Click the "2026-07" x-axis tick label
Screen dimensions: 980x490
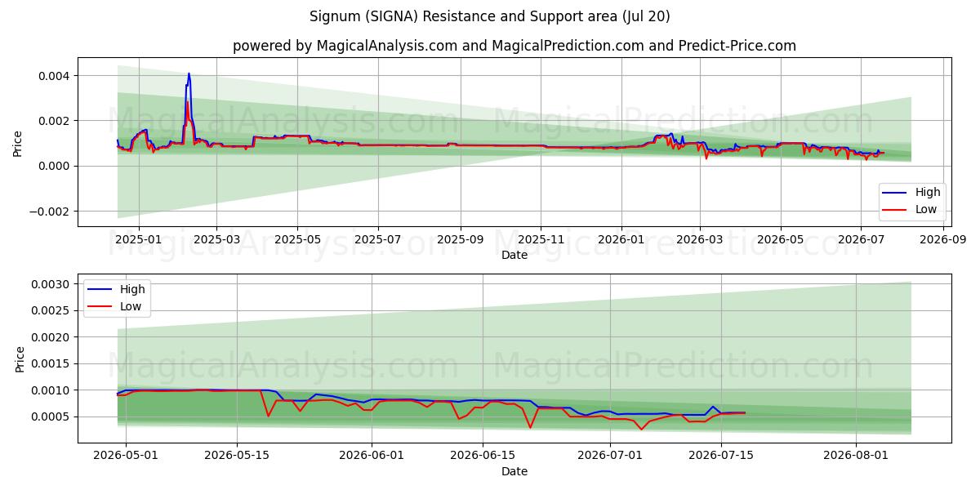(861, 240)
